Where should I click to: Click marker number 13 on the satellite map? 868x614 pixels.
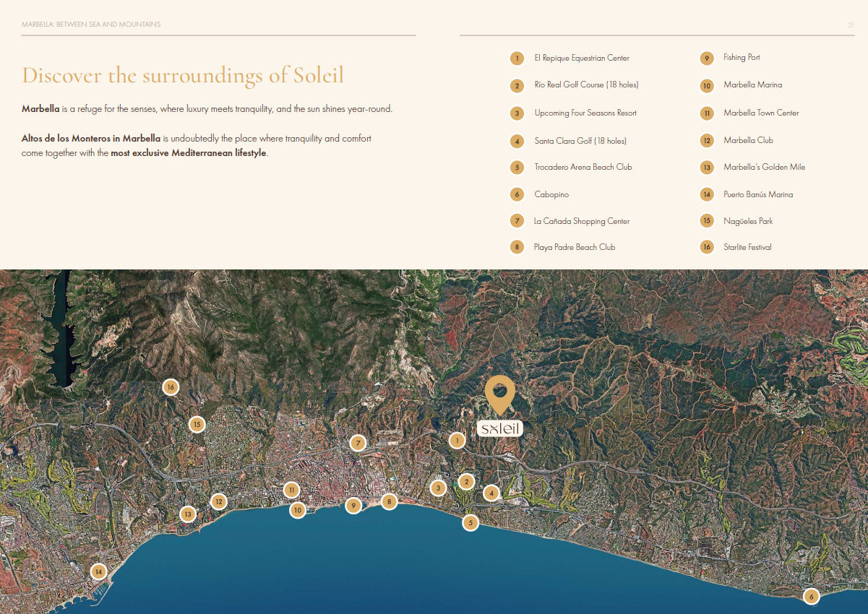coord(188,514)
